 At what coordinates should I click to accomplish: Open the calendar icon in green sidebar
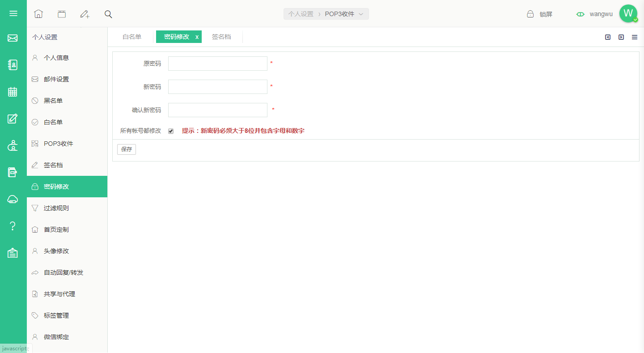click(x=13, y=92)
